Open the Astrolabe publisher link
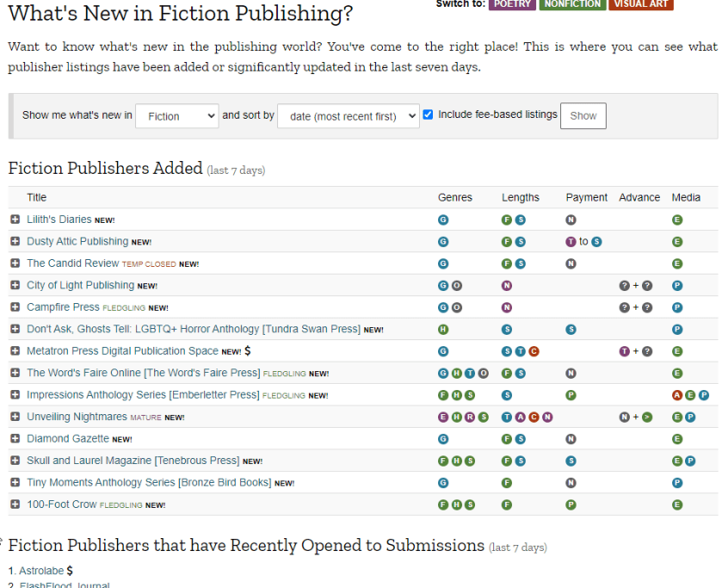The image size is (722, 588). click(41, 571)
